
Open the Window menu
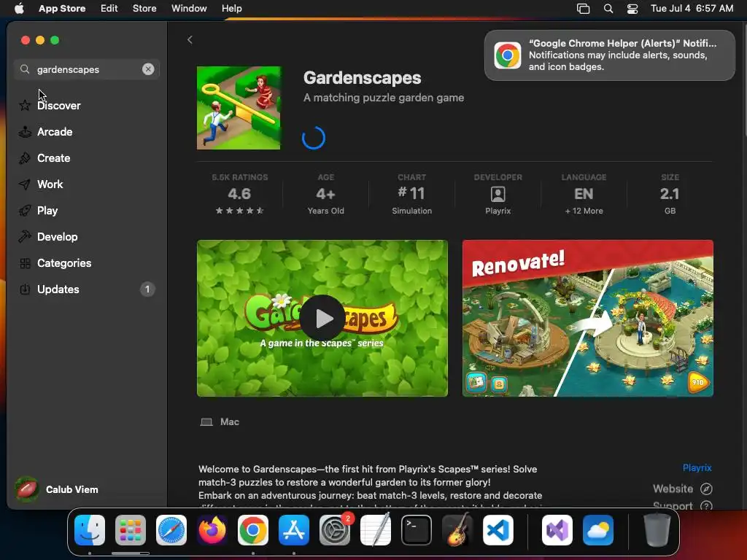coord(189,8)
